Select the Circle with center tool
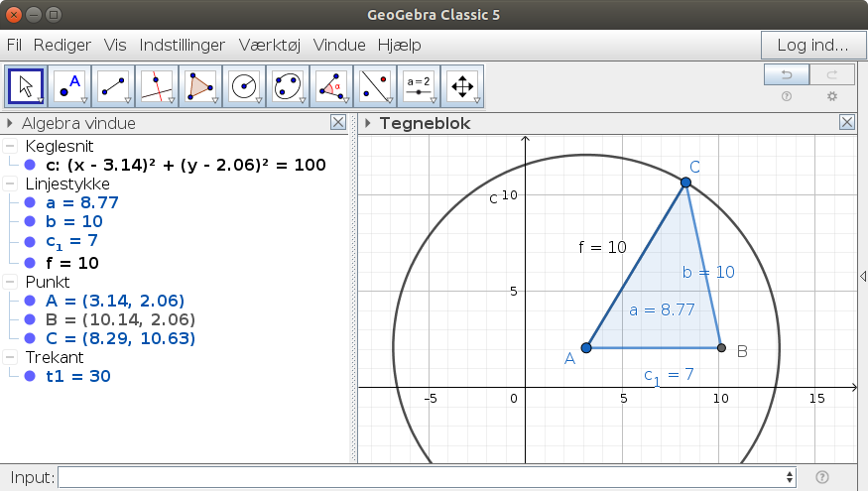The height and width of the screenshot is (491, 868). point(244,86)
